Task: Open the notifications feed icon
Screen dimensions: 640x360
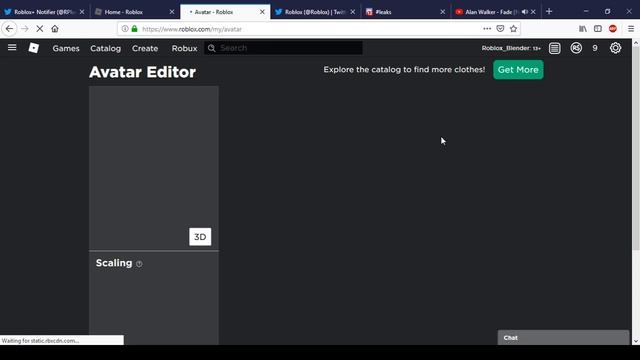Action: point(554,48)
